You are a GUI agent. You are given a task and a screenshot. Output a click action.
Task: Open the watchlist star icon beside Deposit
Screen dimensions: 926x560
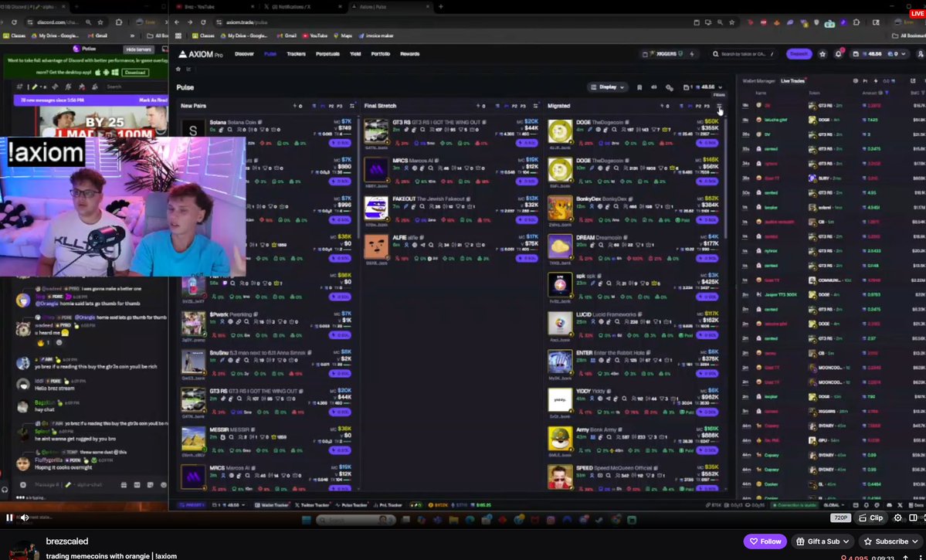pyautogui.click(x=823, y=54)
